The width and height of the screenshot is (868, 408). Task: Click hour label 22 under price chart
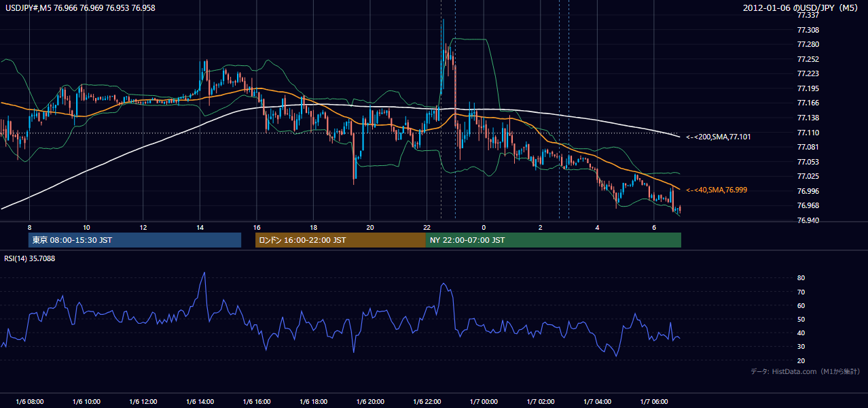[427, 226]
